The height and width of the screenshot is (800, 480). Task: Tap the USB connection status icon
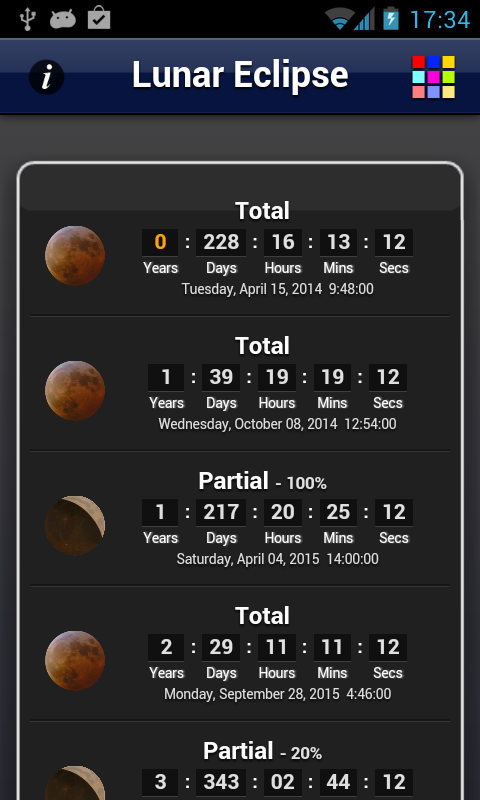coord(27,19)
